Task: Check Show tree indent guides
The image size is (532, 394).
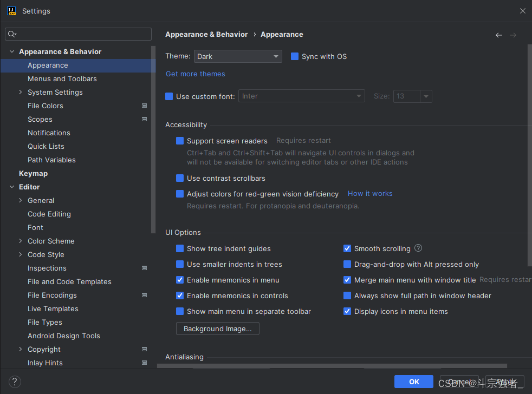Action: (180, 248)
